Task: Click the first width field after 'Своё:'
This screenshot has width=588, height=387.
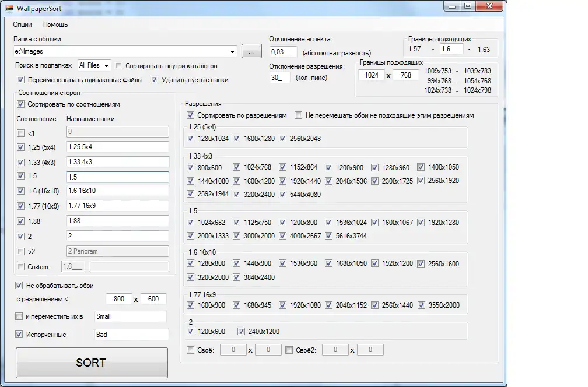Action: (233, 350)
